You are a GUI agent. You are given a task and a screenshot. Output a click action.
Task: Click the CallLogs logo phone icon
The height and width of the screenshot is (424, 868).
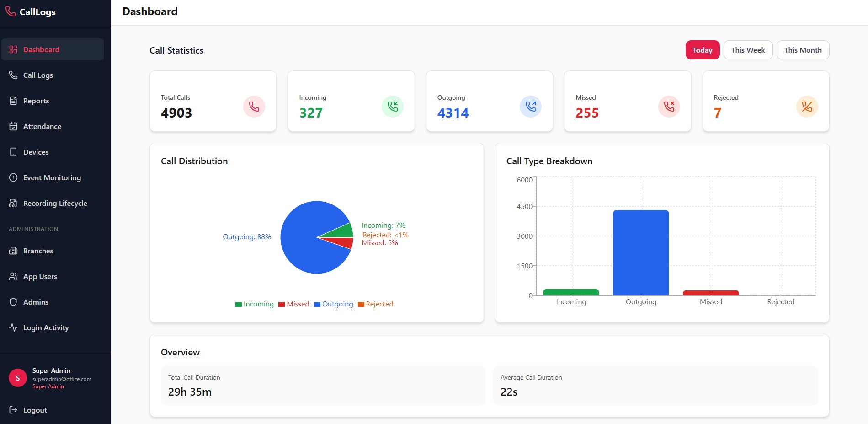[x=11, y=12]
